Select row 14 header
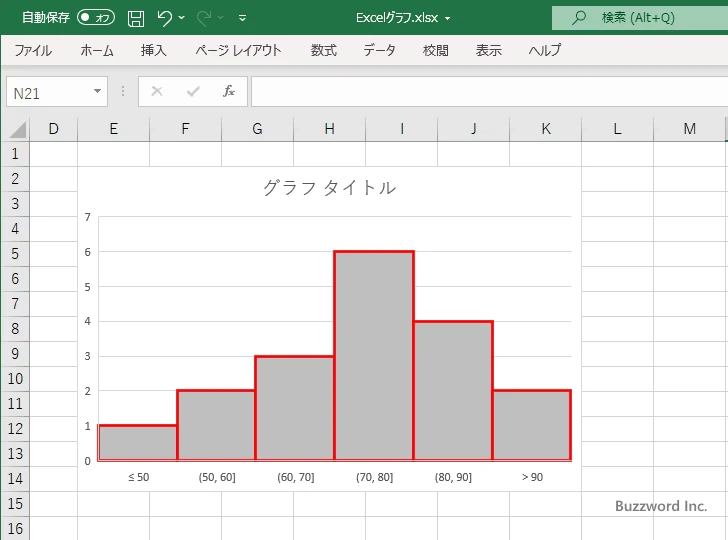728x540 pixels. pos(15,479)
